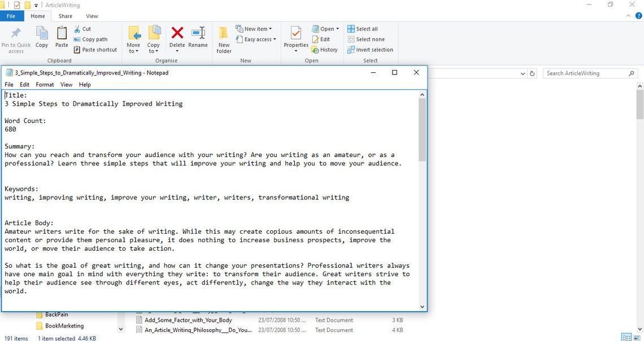Select all items in the folder
Viewport: 644px width, 341px height.
click(363, 28)
